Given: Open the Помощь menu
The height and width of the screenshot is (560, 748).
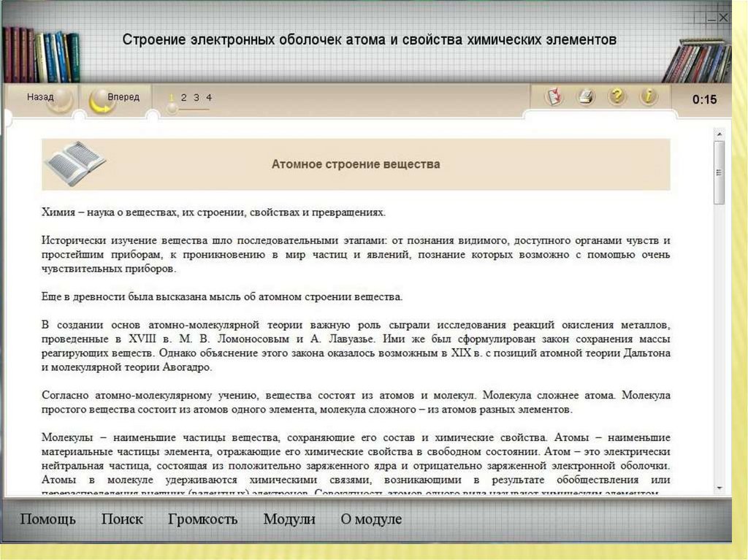Looking at the screenshot, I should pos(47,519).
